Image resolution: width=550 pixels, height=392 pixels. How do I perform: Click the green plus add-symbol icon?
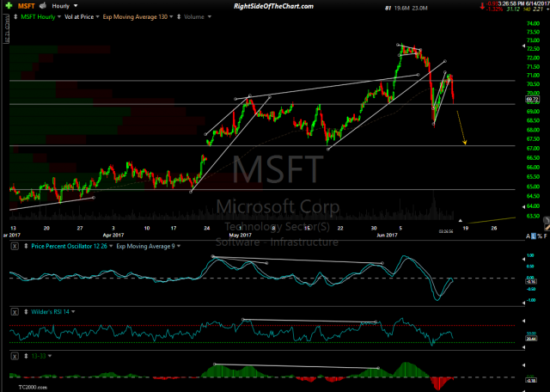pos(9,6)
